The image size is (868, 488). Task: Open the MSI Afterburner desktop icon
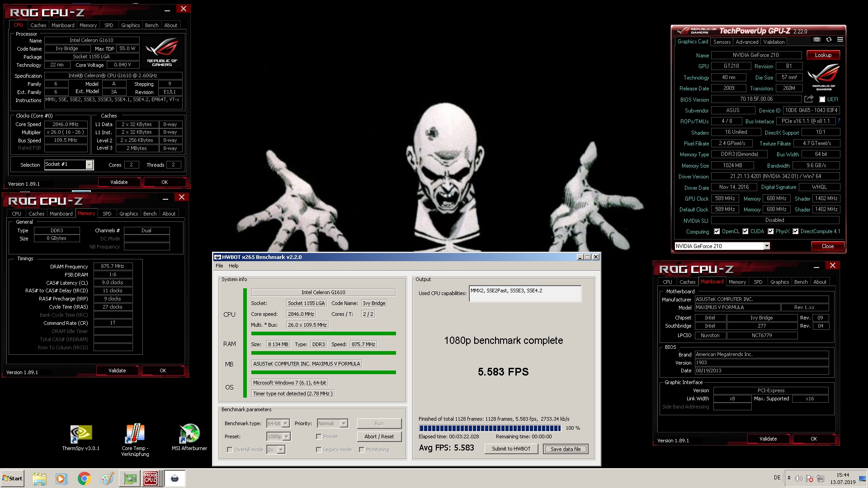click(189, 437)
